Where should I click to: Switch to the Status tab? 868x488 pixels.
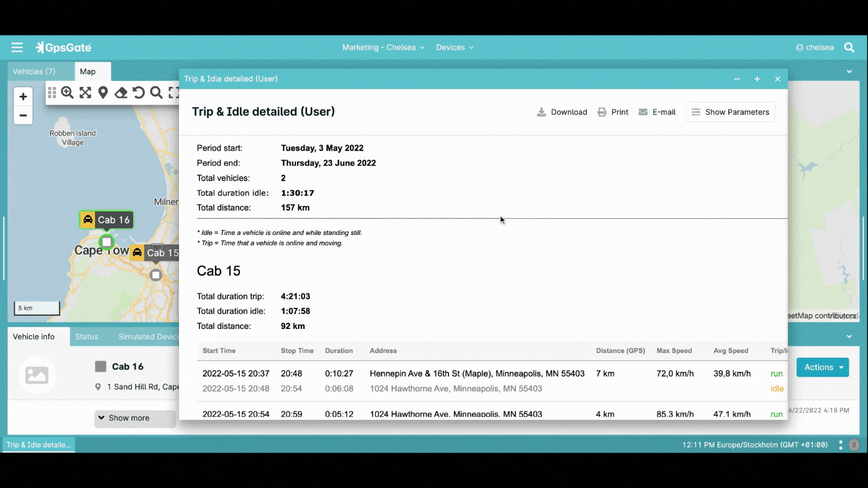pyautogui.click(x=86, y=336)
